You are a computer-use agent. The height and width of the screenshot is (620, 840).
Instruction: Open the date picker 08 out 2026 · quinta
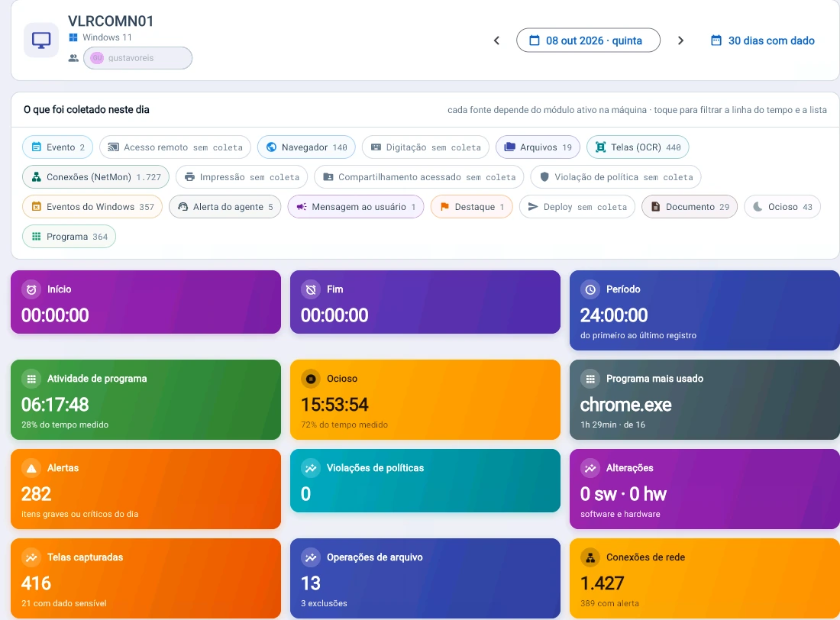(x=588, y=40)
